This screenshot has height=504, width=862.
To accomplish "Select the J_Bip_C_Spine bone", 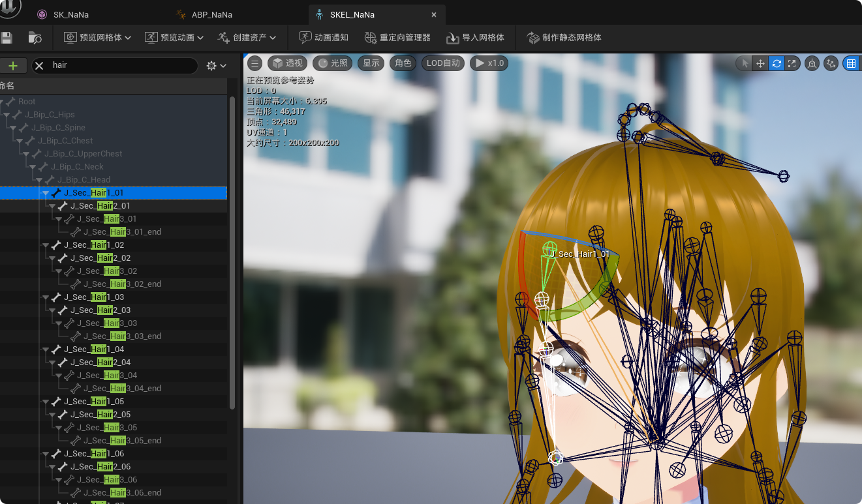I will coord(58,128).
